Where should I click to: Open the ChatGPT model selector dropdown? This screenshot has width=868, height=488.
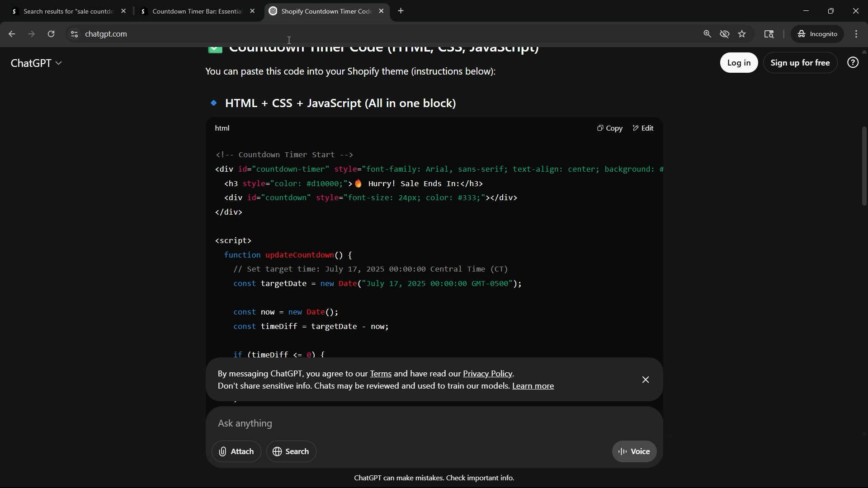36,63
